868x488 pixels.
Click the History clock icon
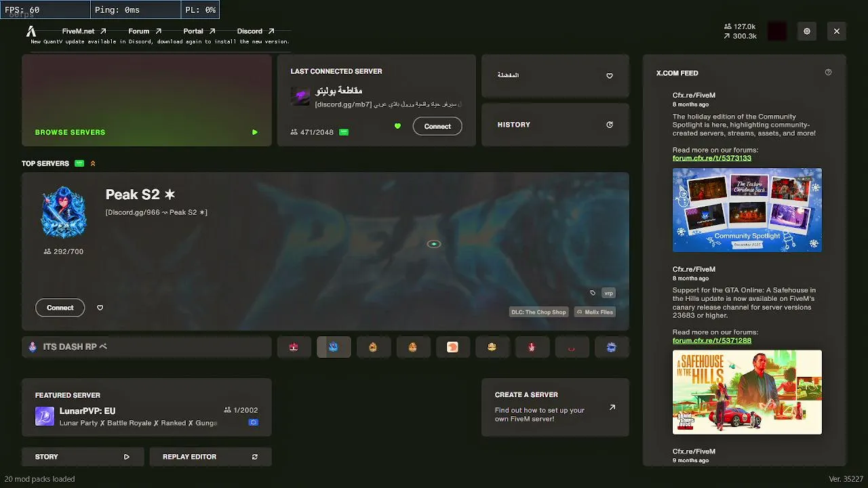point(610,125)
